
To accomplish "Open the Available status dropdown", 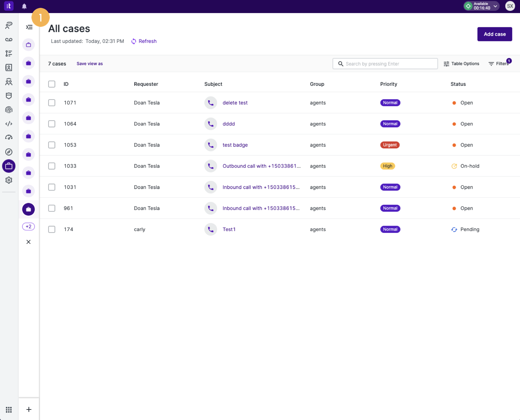I will tap(481, 6).
